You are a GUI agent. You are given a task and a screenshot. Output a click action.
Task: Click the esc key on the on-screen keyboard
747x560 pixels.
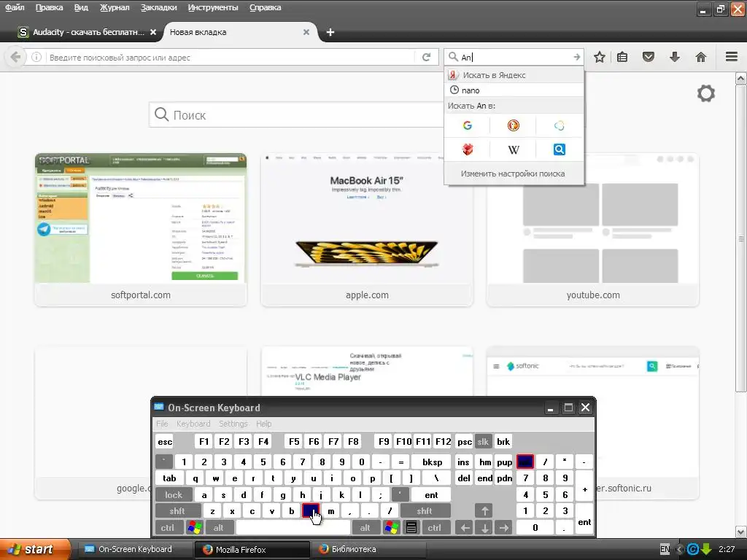tap(165, 441)
